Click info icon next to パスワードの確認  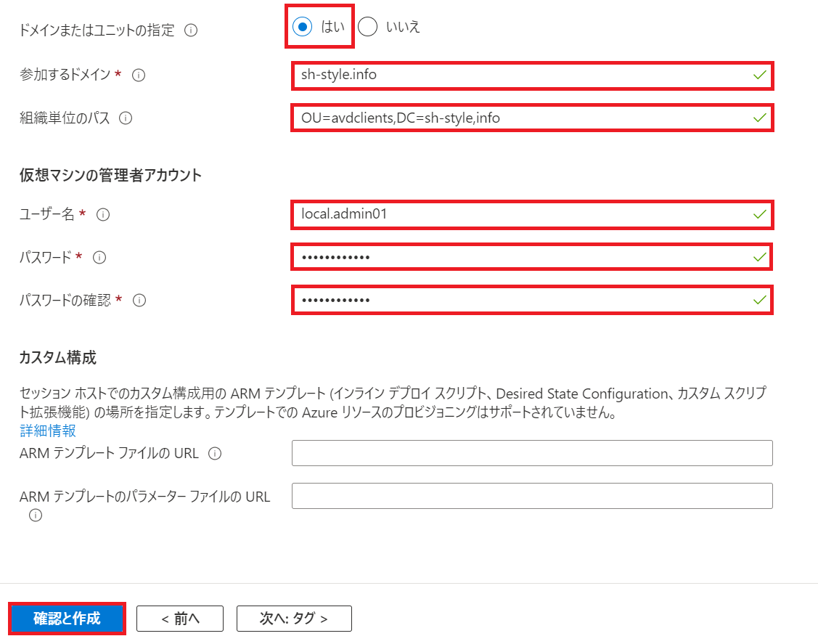pos(139,300)
